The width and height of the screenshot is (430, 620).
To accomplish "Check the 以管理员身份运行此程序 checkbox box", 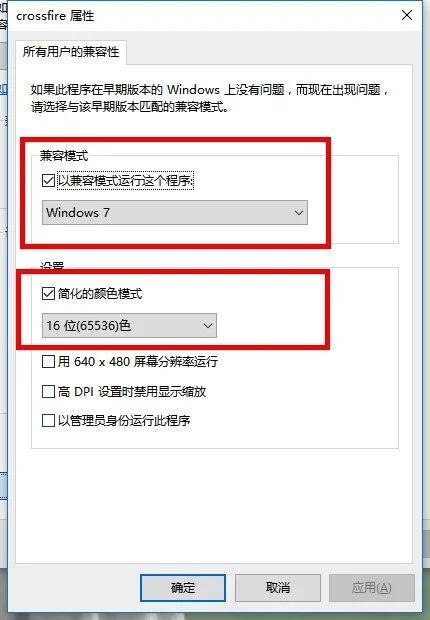I will pos(48,420).
